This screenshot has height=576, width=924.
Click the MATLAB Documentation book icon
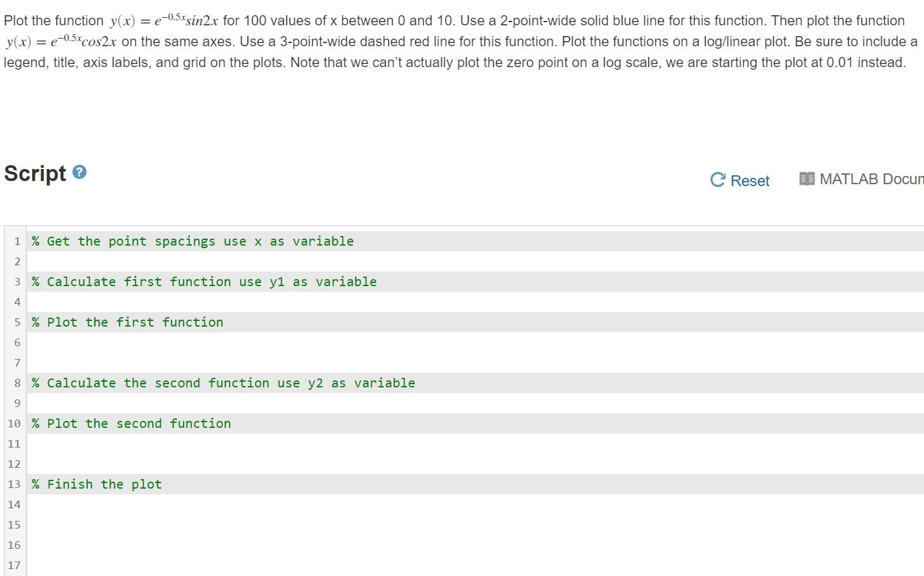806,178
